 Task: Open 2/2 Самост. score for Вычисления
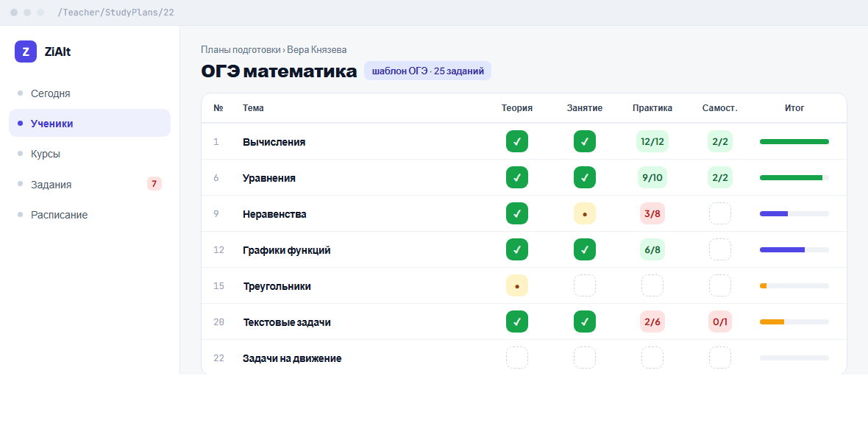[720, 141]
